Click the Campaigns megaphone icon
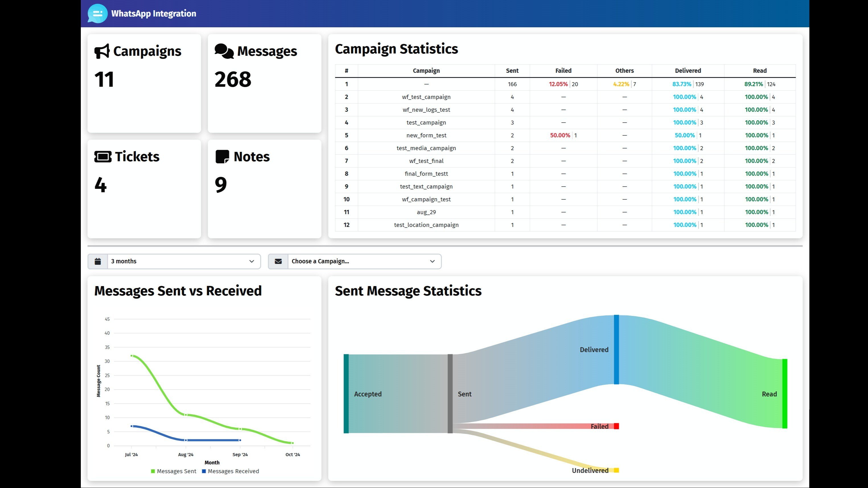This screenshot has width=868, height=488. click(x=102, y=51)
